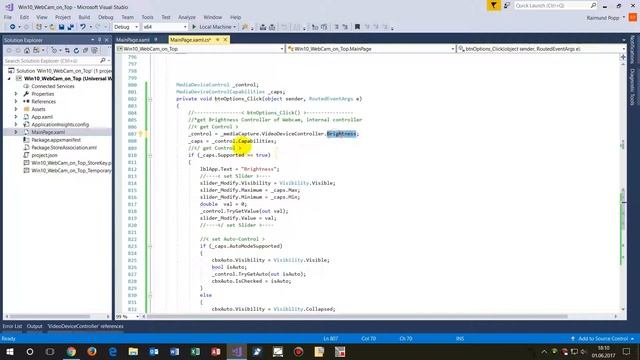Close the MainPage.xaml.cs tab

[x=225, y=40]
